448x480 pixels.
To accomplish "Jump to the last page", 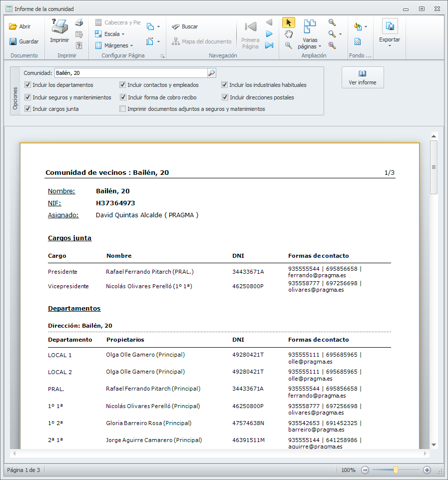I will point(269,45).
